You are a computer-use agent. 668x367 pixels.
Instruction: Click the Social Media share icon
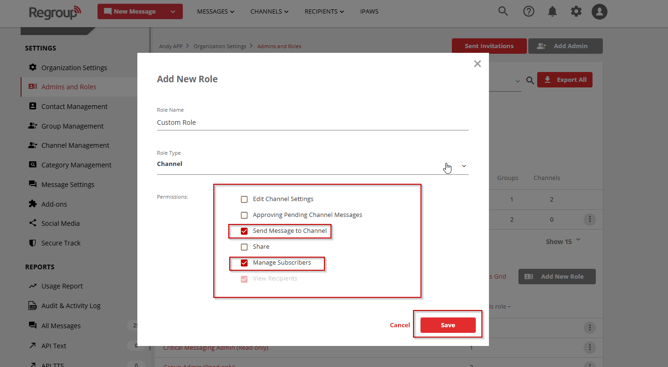[32, 223]
